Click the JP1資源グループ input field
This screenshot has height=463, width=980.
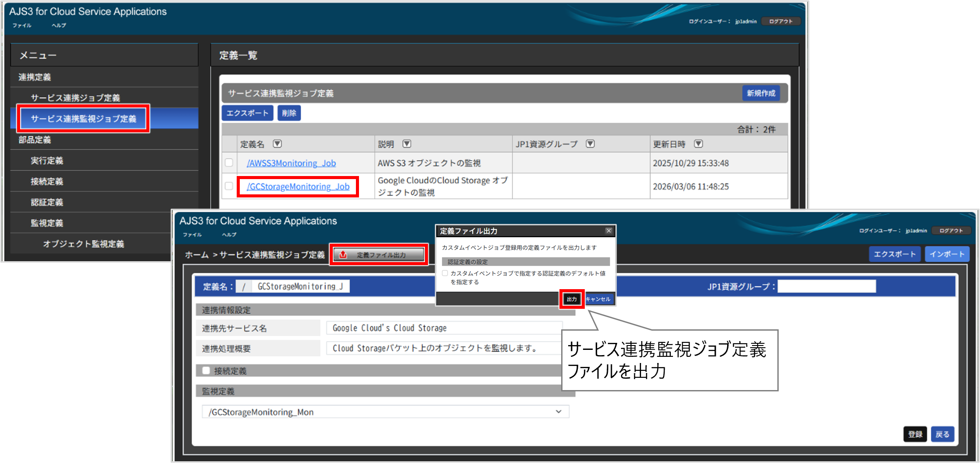[827, 286]
